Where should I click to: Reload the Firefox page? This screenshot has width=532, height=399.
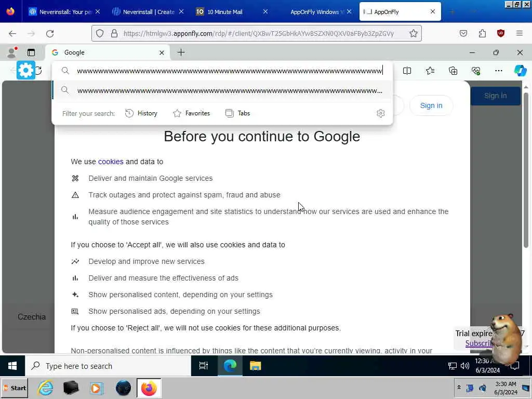[x=50, y=34]
